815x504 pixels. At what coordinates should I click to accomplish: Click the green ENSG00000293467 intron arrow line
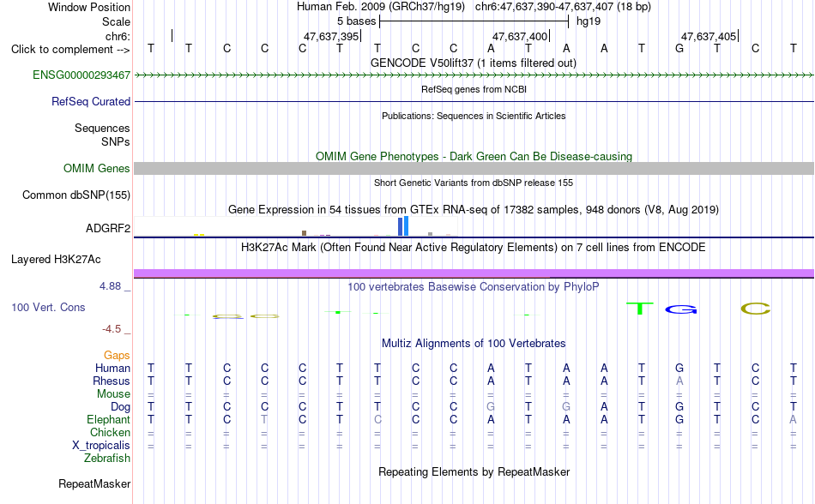click(x=474, y=75)
